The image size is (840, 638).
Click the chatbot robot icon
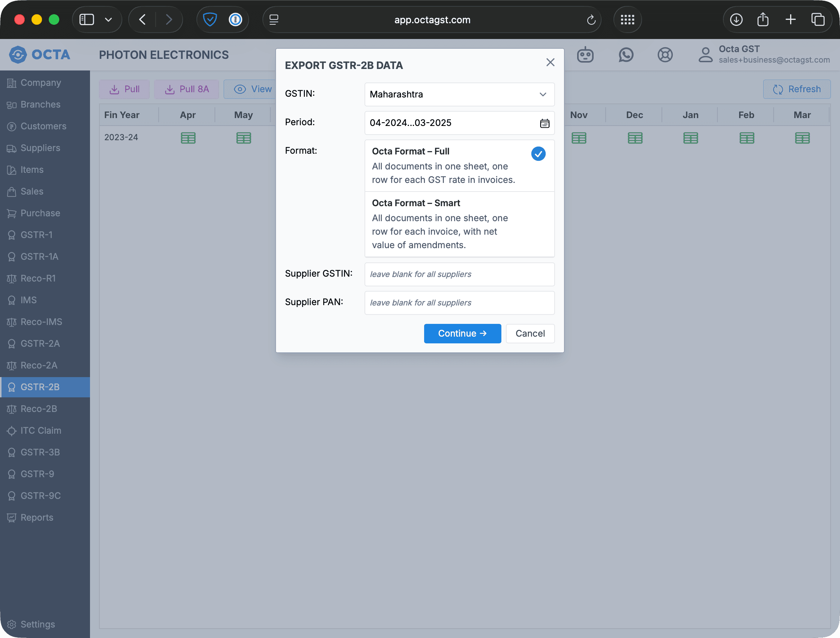[x=585, y=55]
